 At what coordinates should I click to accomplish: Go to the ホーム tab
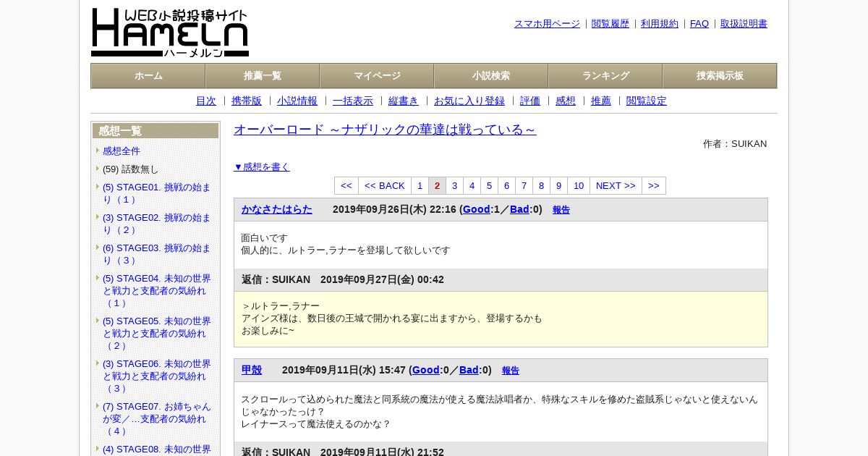click(x=148, y=76)
